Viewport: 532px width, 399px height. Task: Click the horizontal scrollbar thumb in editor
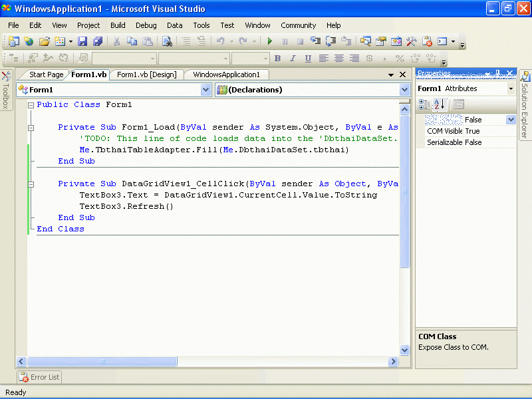coord(102,362)
